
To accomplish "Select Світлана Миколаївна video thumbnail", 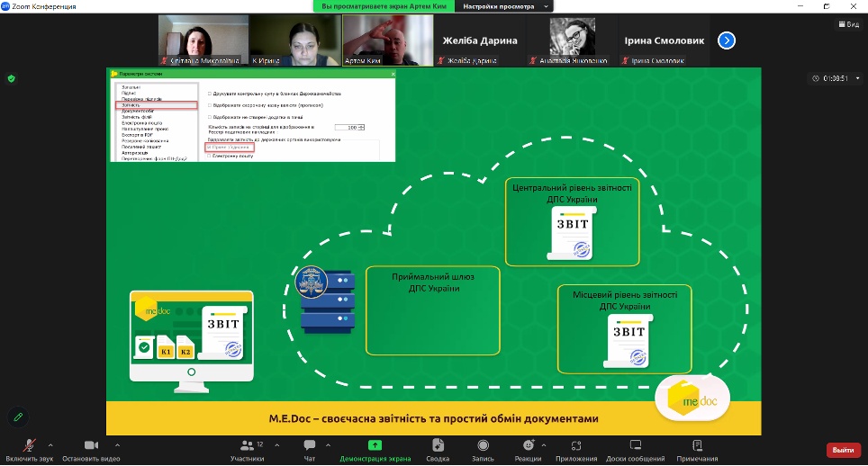I will (x=203, y=40).
